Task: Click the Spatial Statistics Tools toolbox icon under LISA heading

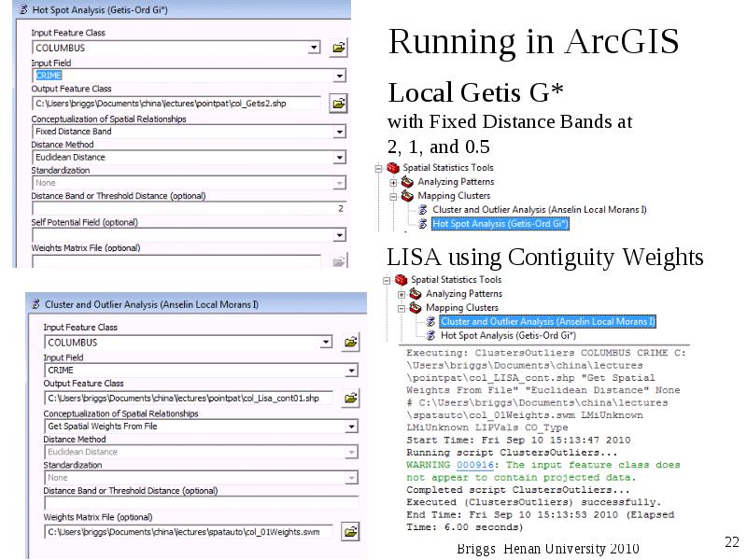Action: (x=402, y=279)
